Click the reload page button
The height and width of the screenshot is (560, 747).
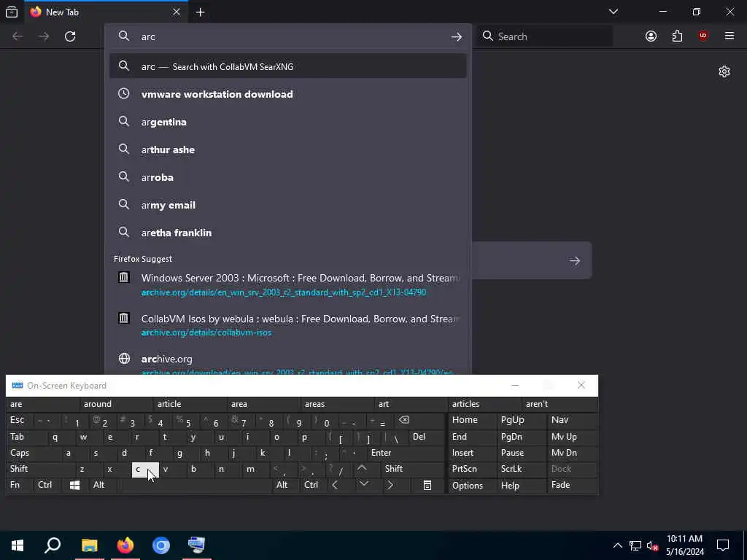coord(70,36)
